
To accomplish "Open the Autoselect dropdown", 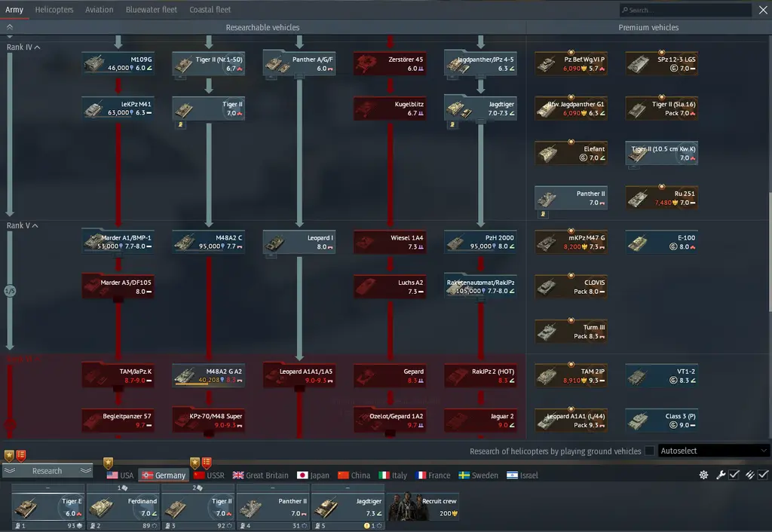I will click(713, 451).
